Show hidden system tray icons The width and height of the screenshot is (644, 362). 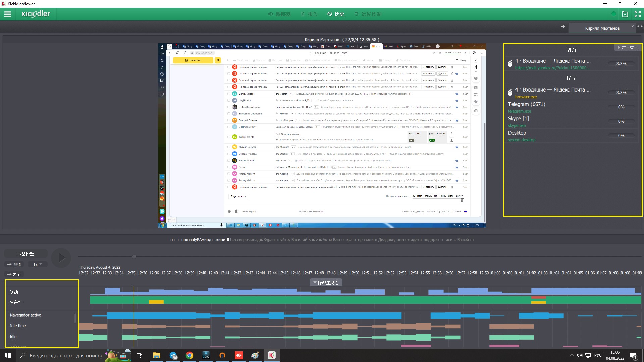tap(572, 355)
